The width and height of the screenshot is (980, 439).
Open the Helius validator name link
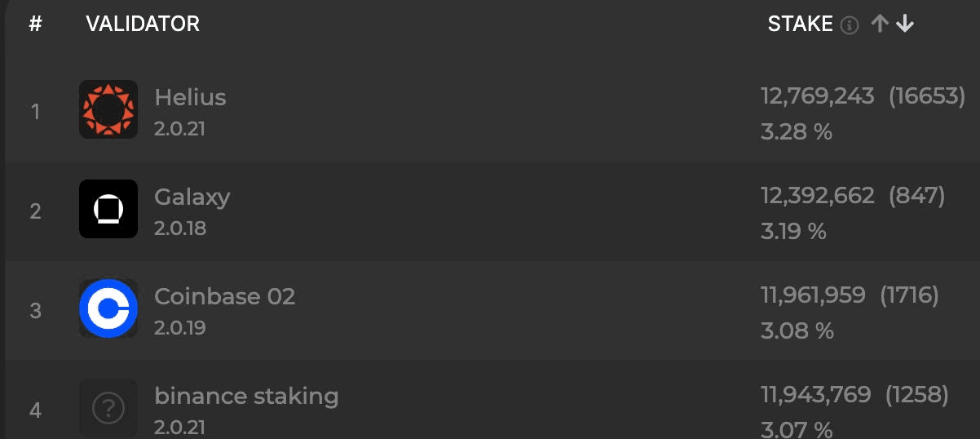click(x=190, y=97)
